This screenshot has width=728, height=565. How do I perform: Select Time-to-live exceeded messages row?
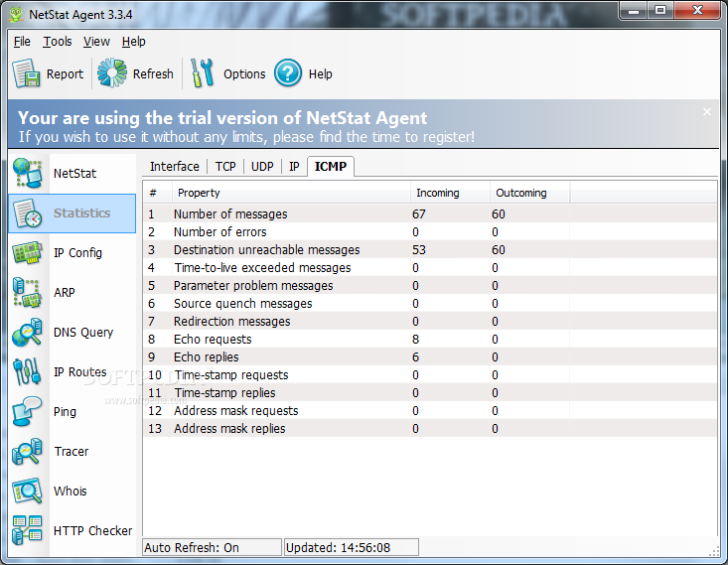[429, 267]
